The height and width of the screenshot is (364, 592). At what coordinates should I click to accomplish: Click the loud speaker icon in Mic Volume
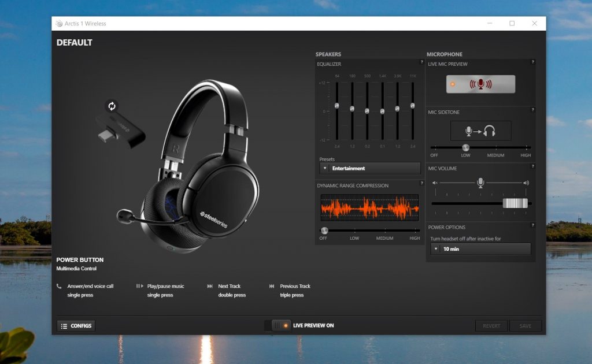tap(526, 183)
